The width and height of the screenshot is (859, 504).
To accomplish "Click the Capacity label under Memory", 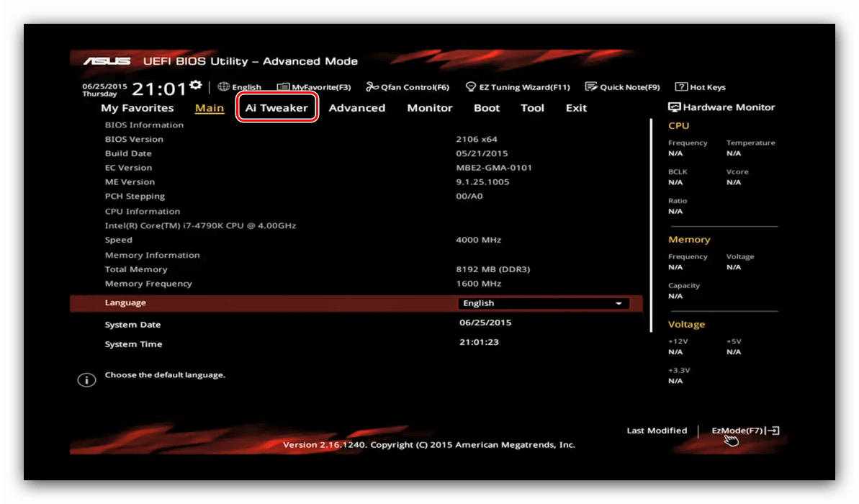I will [x=684, y=286].
